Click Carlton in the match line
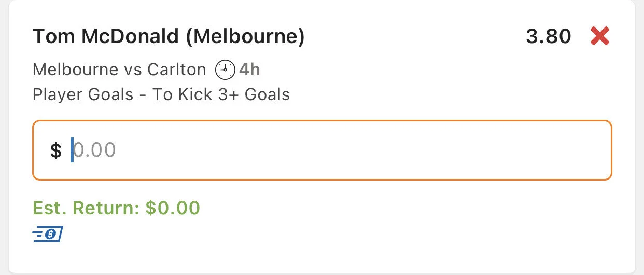Screen dimensions: 644x275 click(176, 70)
